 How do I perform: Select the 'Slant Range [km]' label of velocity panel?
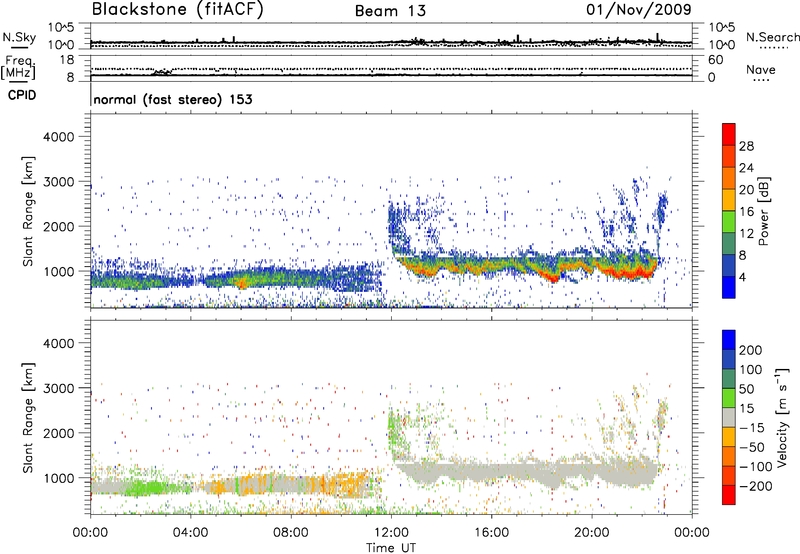point(28,418)
